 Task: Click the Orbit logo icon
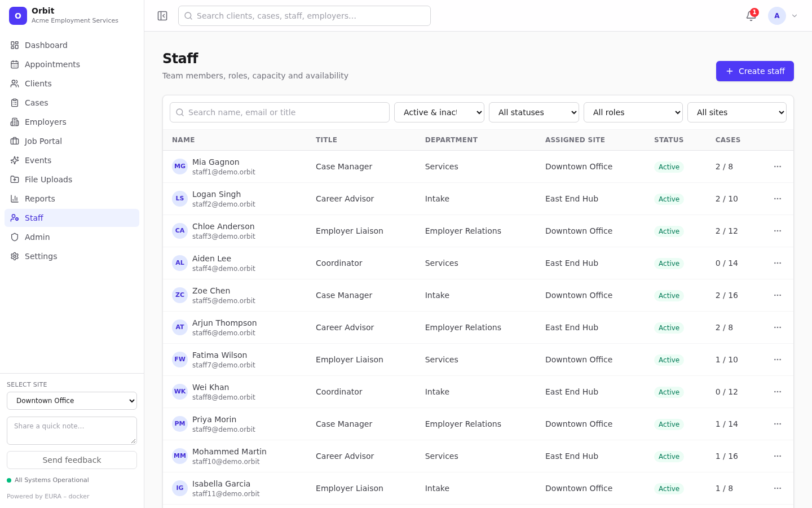coord(18,16)
